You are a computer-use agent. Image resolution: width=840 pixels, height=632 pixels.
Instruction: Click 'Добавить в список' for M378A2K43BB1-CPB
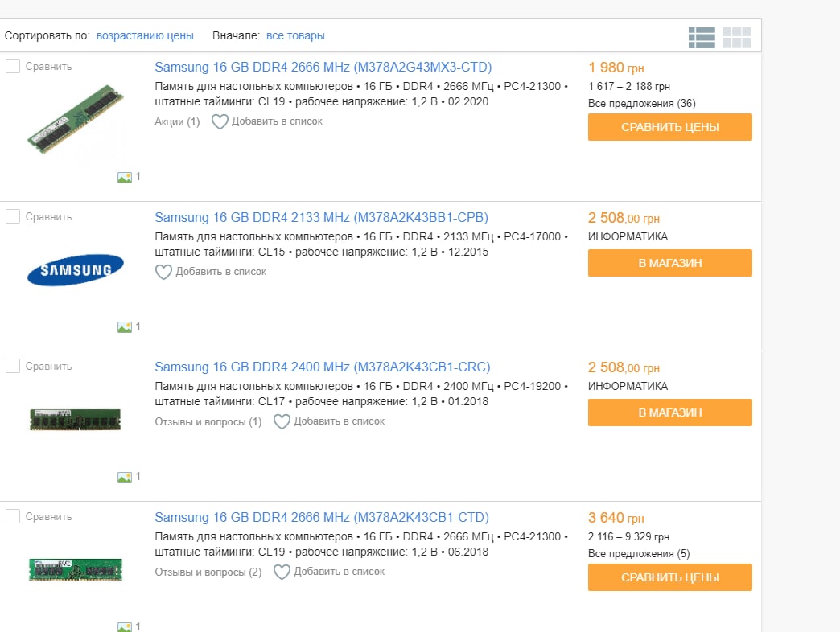pyautogui.click(x=220, y=272)
